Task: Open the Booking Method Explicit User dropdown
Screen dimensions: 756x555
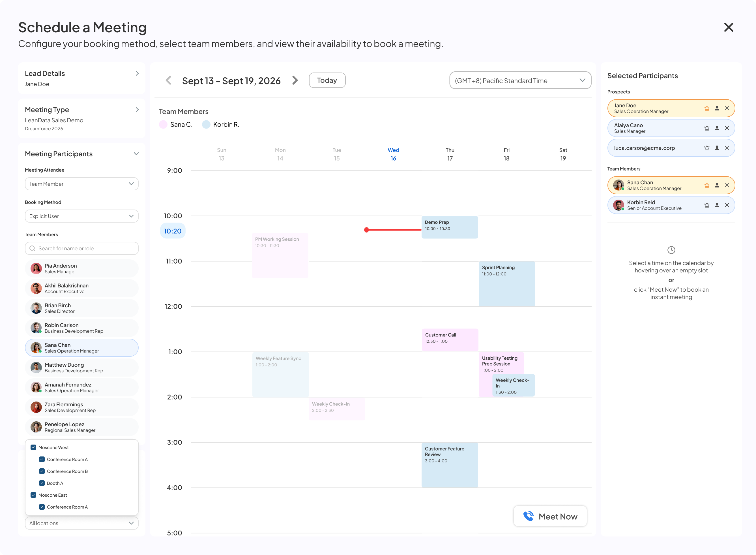Action: pos(81,216)
